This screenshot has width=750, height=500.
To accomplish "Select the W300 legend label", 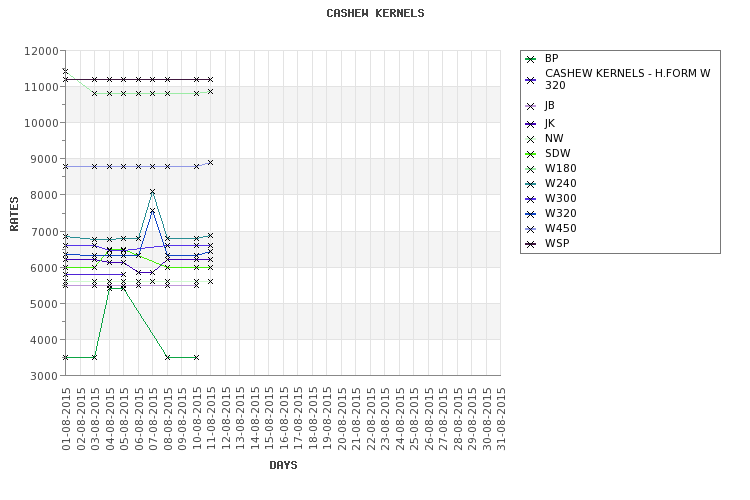I will click(561, 199).
